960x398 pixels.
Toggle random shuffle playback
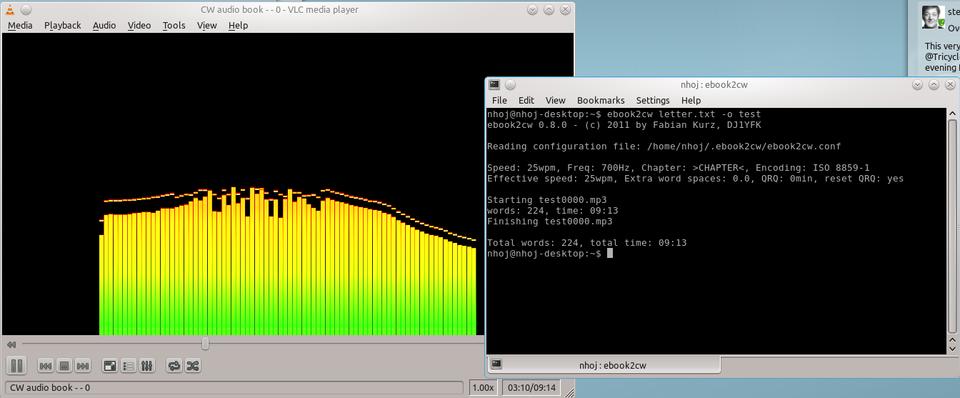point(192,366)
